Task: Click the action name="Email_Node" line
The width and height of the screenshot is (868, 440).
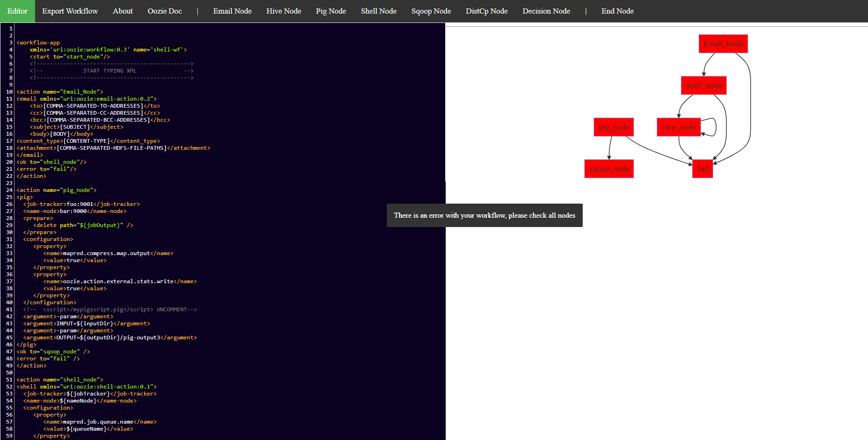Action: [x=60, y=92]
